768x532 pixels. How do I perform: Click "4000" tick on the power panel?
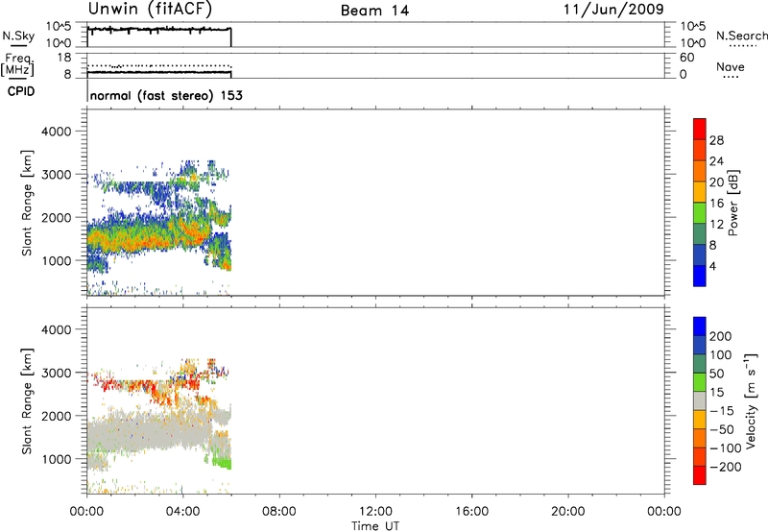[x=57, y=132]
